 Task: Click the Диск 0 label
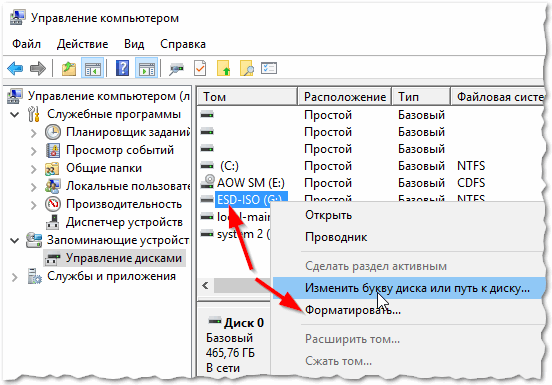244,323
